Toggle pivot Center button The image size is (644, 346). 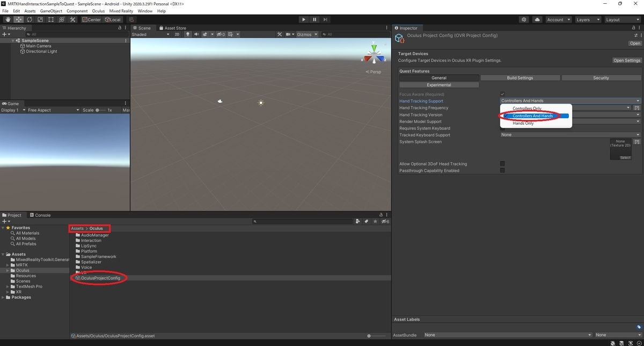pyautogui.click(x=91, y=19)
